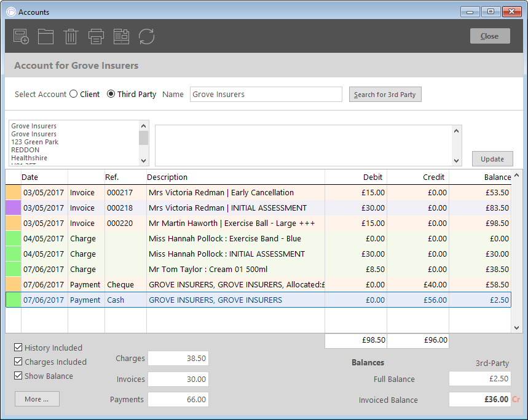Click 123 Green Park address line

(x=34, y=142)
